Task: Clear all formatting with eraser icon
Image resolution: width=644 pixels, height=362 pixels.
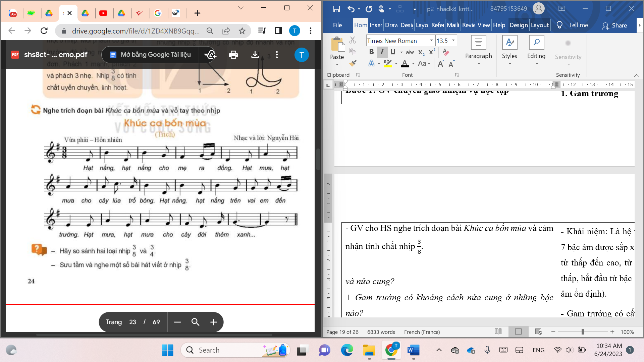Action: pos(446,52)
